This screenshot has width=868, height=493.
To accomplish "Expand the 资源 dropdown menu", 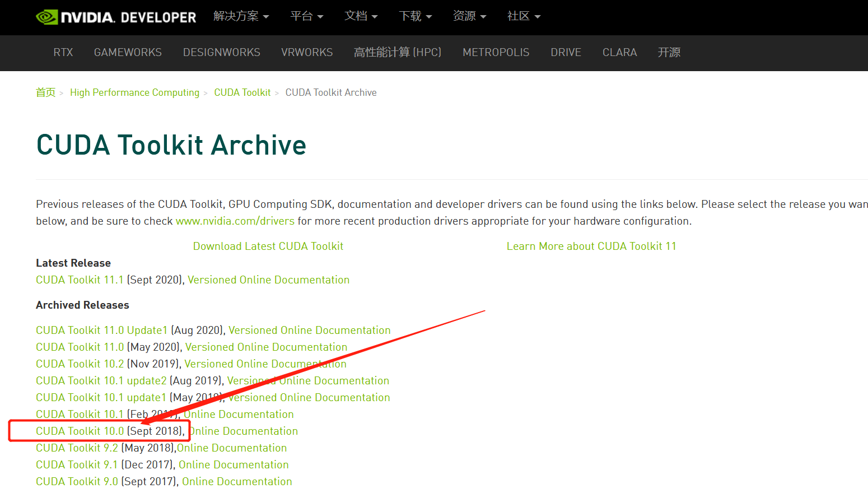I will click(470, 16).
